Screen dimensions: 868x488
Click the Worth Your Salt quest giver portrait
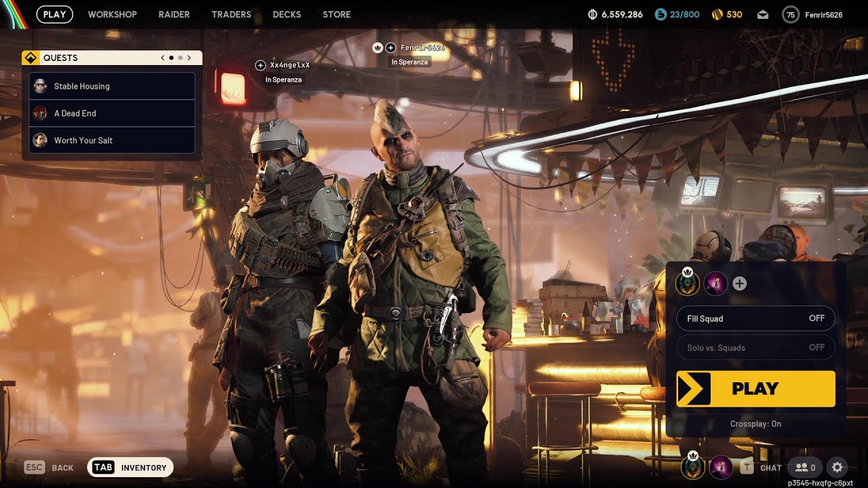tap(40, 140)
